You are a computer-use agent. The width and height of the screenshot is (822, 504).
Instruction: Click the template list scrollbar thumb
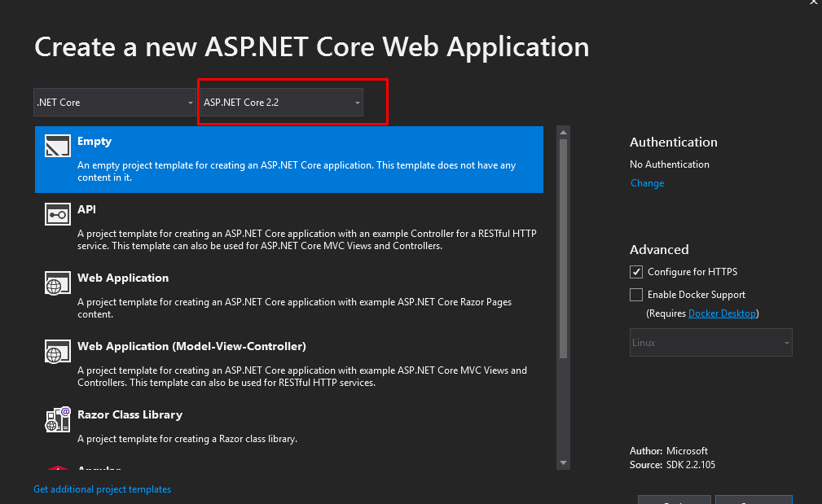point(563,249)
